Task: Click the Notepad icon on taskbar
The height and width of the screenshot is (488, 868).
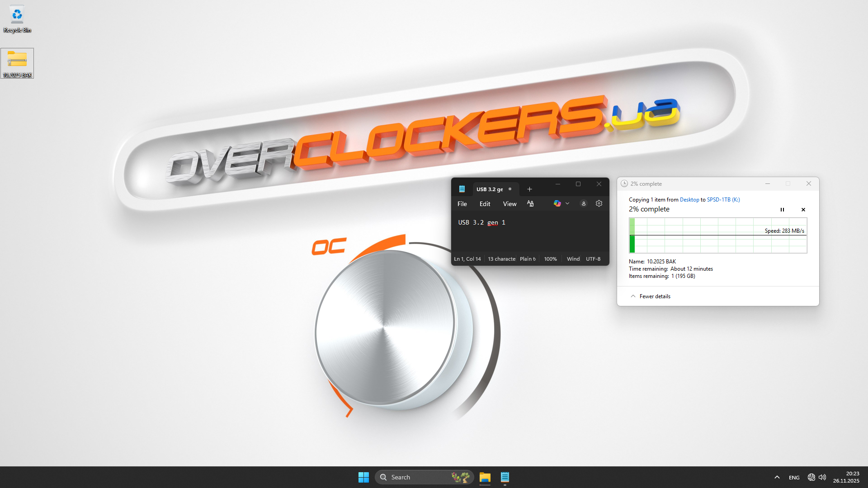Action: [505, 477]
